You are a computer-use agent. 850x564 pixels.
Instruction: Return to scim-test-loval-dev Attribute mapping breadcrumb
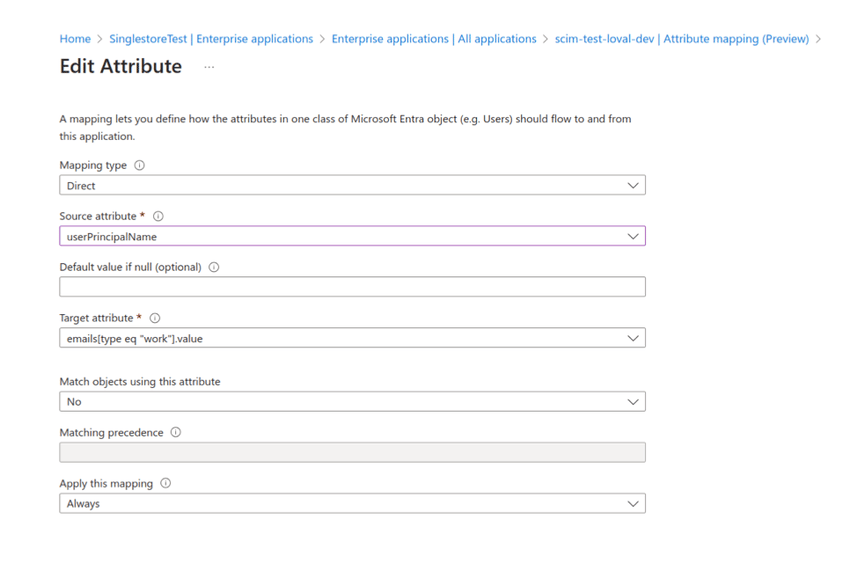pyautogui.click(x=682, y=39)
